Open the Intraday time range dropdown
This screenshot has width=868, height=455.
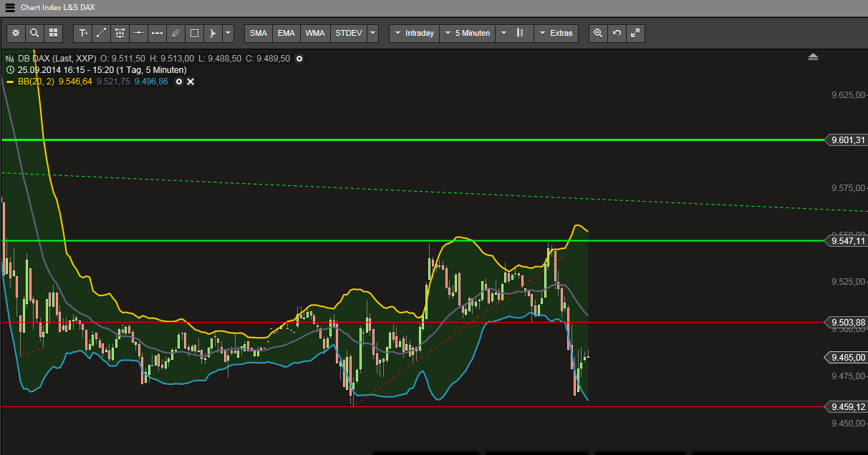click(414, 33)
